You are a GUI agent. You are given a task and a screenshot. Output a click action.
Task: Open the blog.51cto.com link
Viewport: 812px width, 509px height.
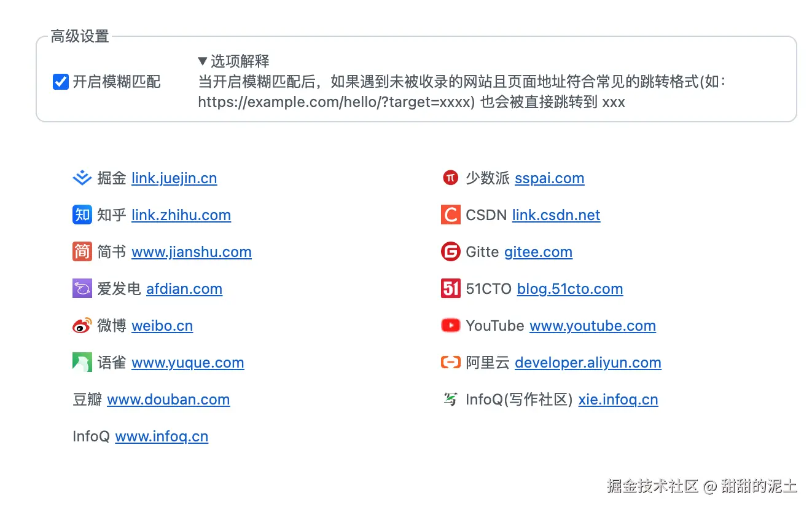click(x=570, y=289)
